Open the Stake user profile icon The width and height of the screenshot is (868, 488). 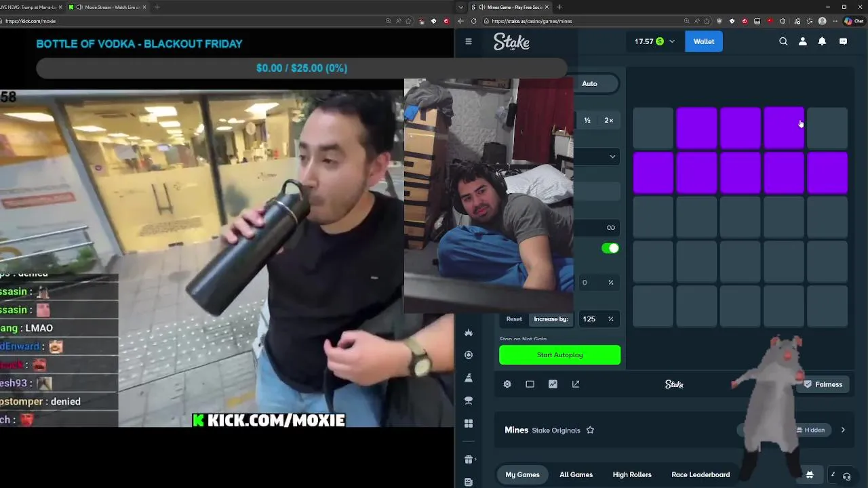point(803,41)
